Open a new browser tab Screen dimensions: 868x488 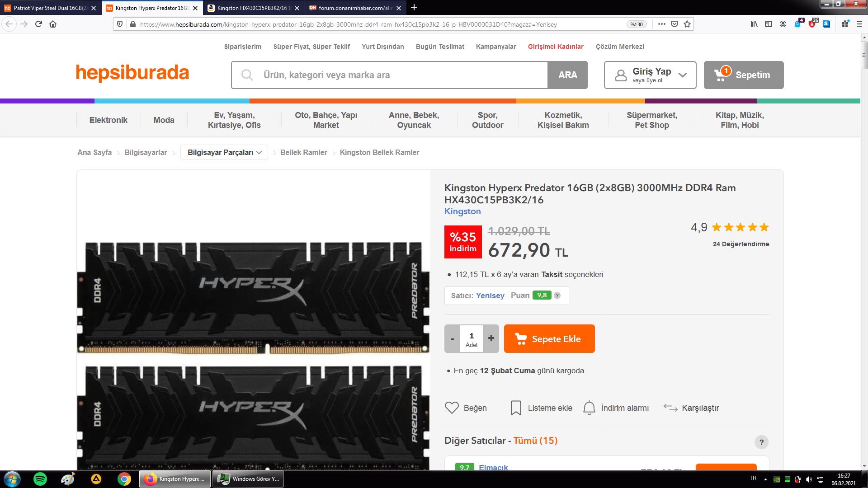click(414, 8)
